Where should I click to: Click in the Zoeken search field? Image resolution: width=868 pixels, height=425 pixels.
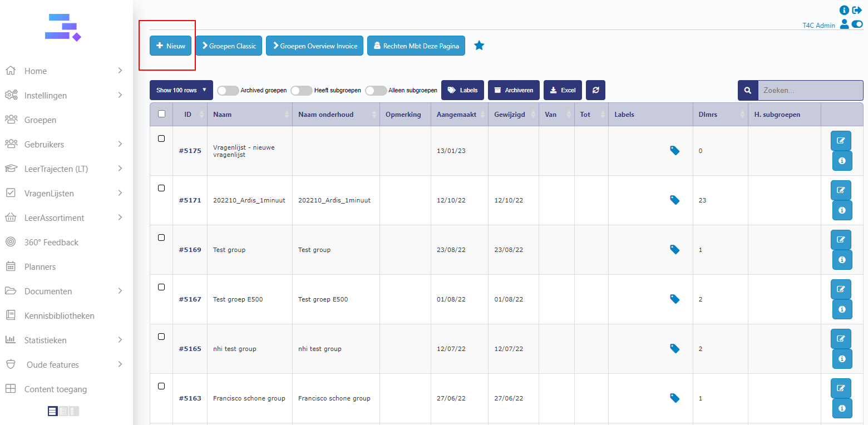[810, 90]
